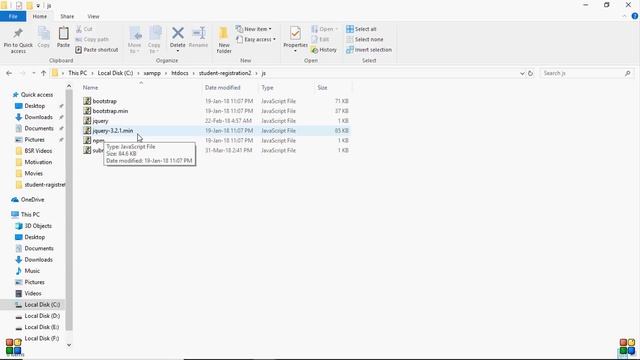Screen dimensions: 640x360
Task: Switch to Share ribbon tab
Action: pyautogui.click(x=67, y=16)
